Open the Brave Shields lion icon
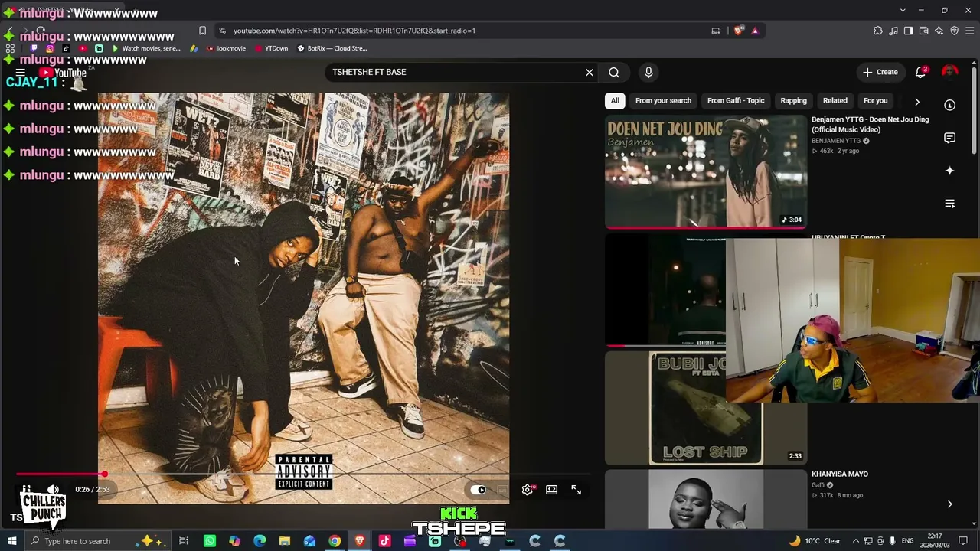Image resolution: width=980 pixels, height=551 pixels. [x=738, y=31]
